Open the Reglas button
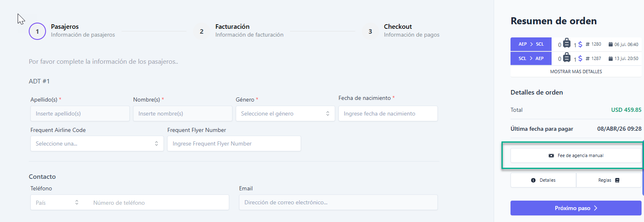This screenshot has height=222, width=644. pyautogui.click(x=608, y=180)
